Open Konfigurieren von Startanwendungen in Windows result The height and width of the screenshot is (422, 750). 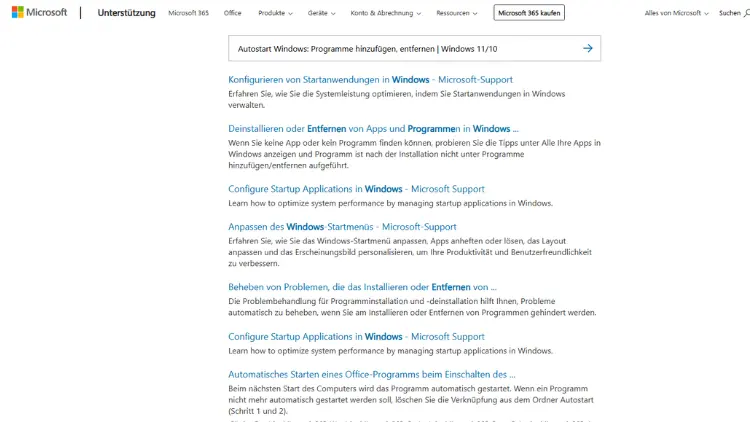point(370,79)
